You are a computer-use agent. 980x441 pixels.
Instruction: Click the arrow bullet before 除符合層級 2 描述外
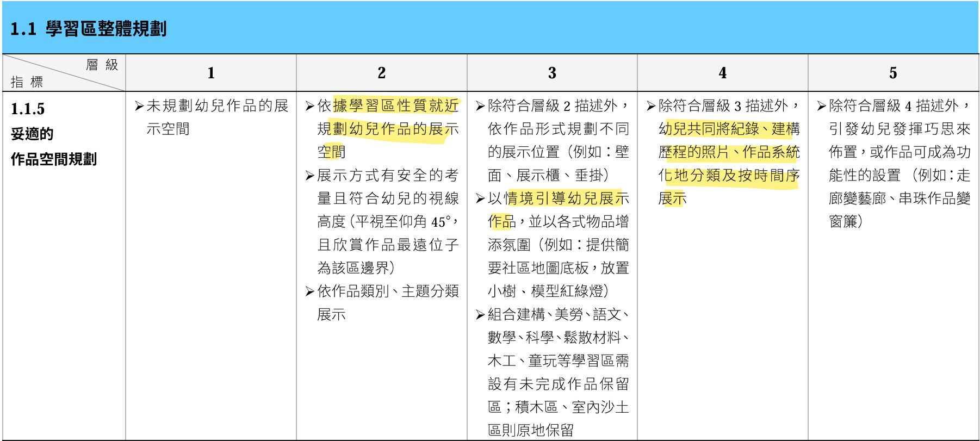click(x=480, y=106)
